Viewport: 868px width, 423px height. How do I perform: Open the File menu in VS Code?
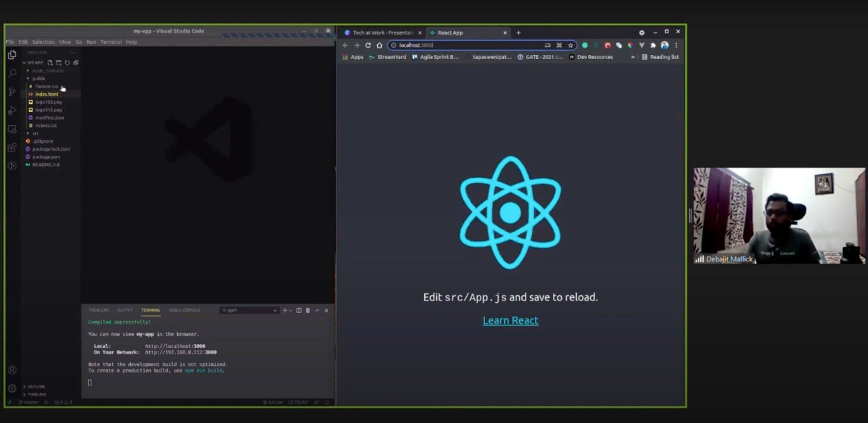pyautogui.click(x=10, y=42)
